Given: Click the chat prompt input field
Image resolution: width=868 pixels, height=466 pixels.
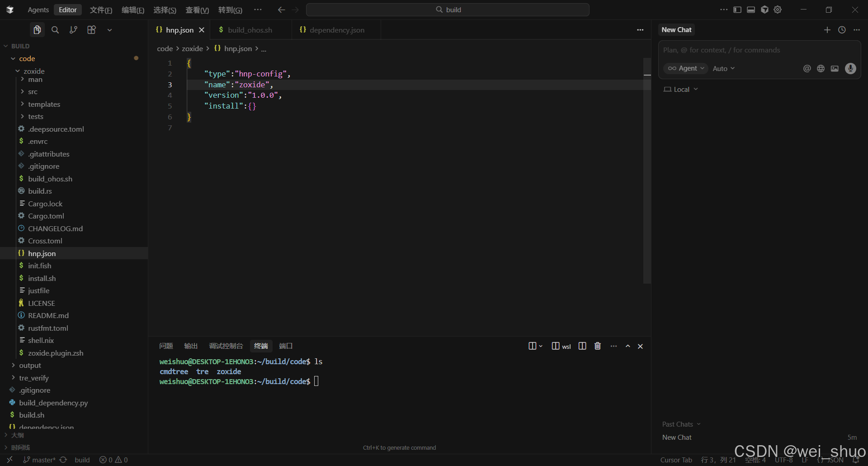Looking at the screenshot, I should click(x=759, y=50).
